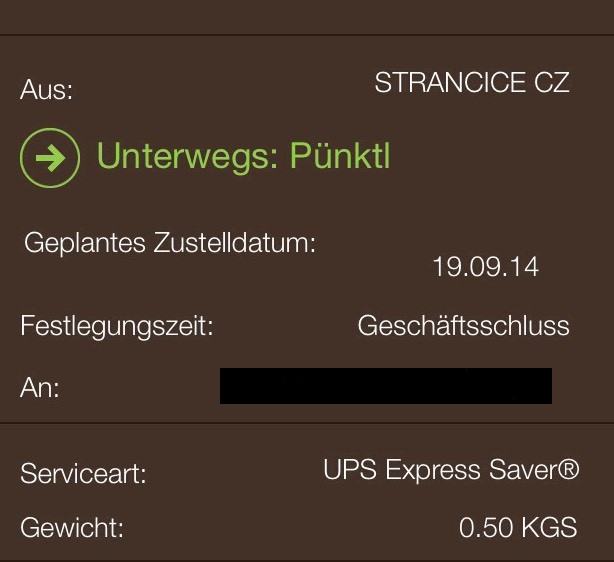This screenshot has height=562, width=614.
Task: Tap the divider line above Serviceart
Action: [307, 423]
